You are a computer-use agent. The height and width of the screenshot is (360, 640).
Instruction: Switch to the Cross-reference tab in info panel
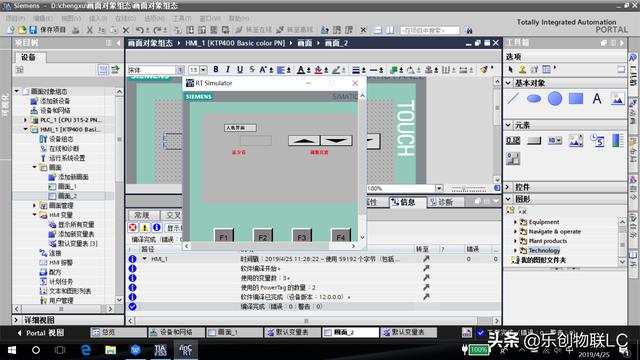pyautogui.click(x=173, y=215)
